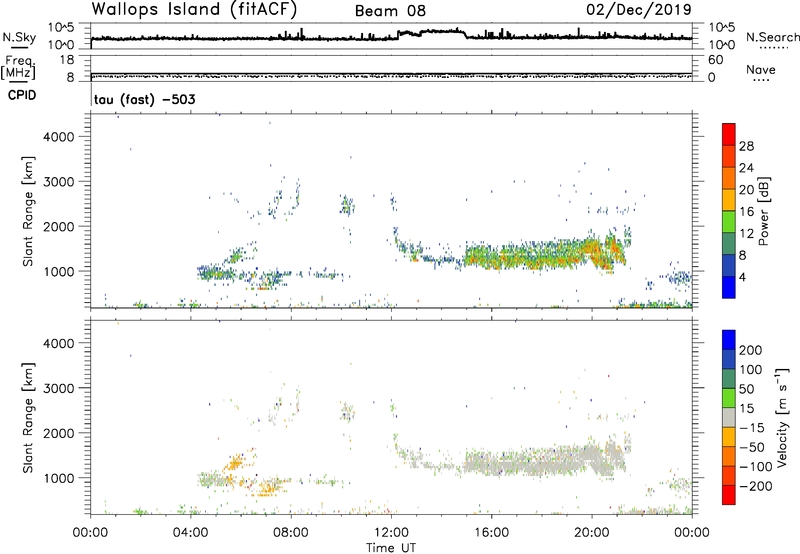Click the '2000' tick on velocity panel
Viewport: 800px width, 554px height.
click(x=59, y=433)
